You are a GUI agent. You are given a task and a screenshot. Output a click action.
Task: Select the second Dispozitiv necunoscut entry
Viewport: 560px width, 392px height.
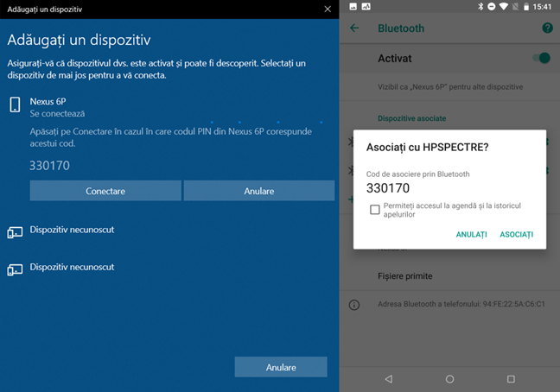[x=72, y=268]
